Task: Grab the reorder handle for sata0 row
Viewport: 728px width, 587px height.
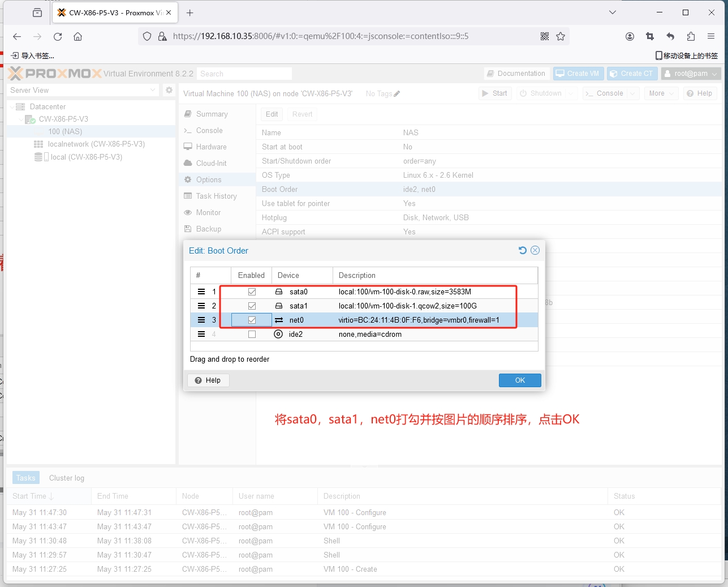Action: [x=201, y=292]
